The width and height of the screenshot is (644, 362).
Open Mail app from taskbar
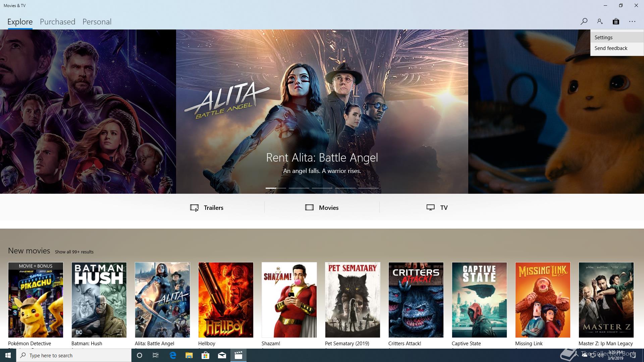click(222, 355)
